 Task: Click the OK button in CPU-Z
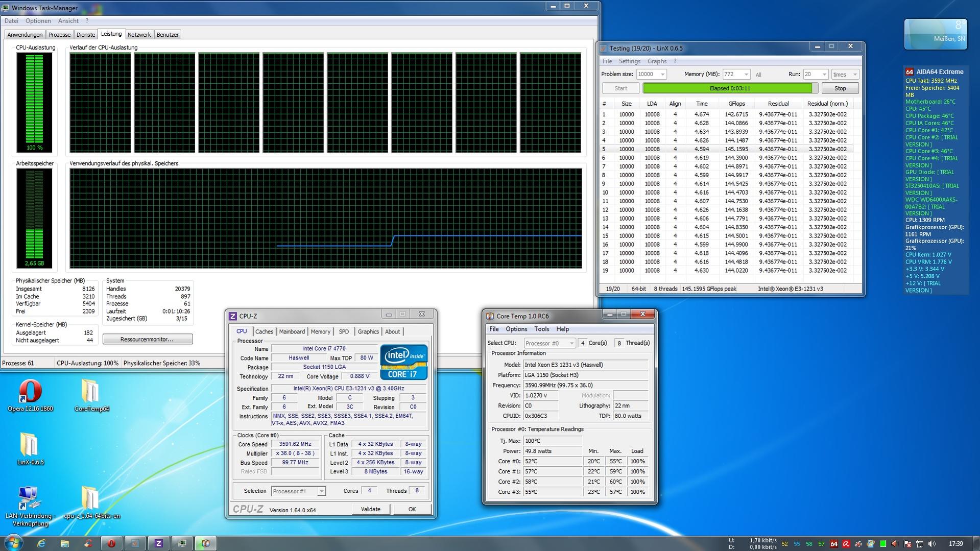coord(412,509)
